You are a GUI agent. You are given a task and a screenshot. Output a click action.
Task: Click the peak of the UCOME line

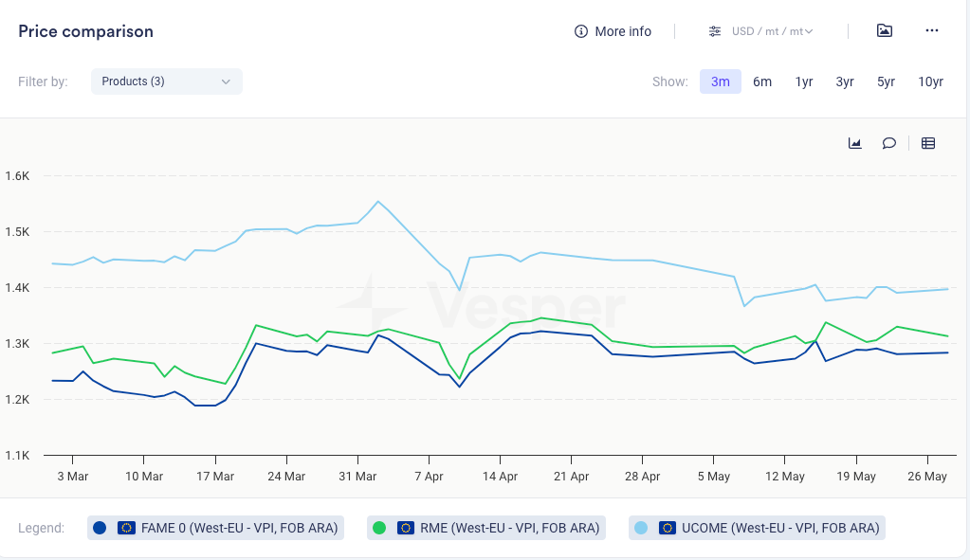pos(378,202)
